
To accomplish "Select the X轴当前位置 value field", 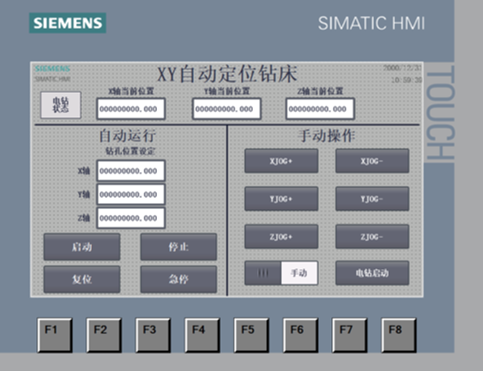I will pyautogui.click(x=131, y=109).
